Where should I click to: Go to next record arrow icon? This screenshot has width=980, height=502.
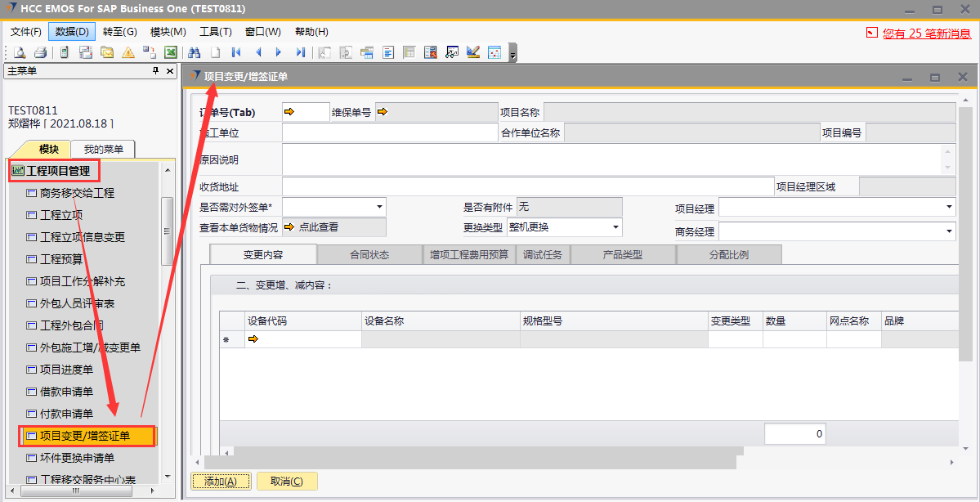pos(279,52)
